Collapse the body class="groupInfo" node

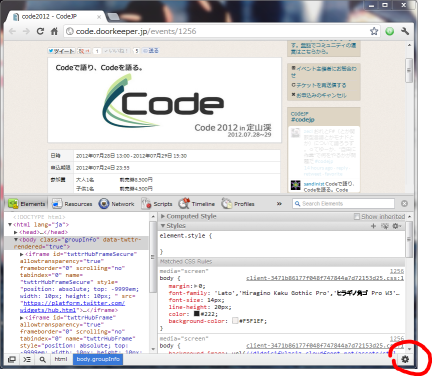pyautogui.click(x=16, y=240)
